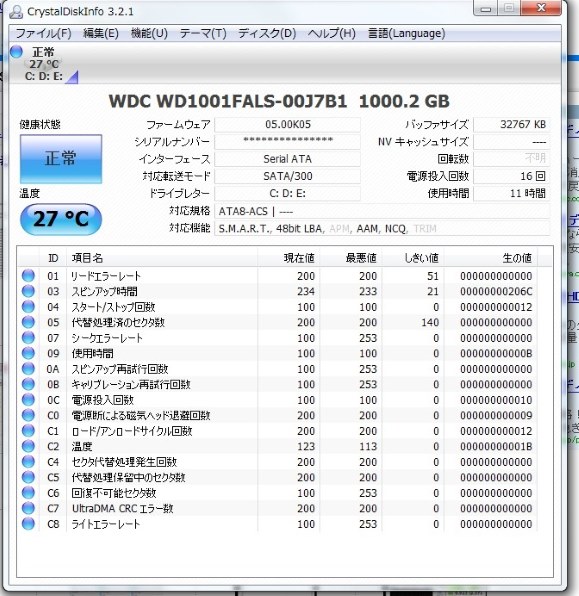The image size is (579, 596).
Task: Click the CrystalDiskInfo app icon in title bar
Action: [16, 11]
